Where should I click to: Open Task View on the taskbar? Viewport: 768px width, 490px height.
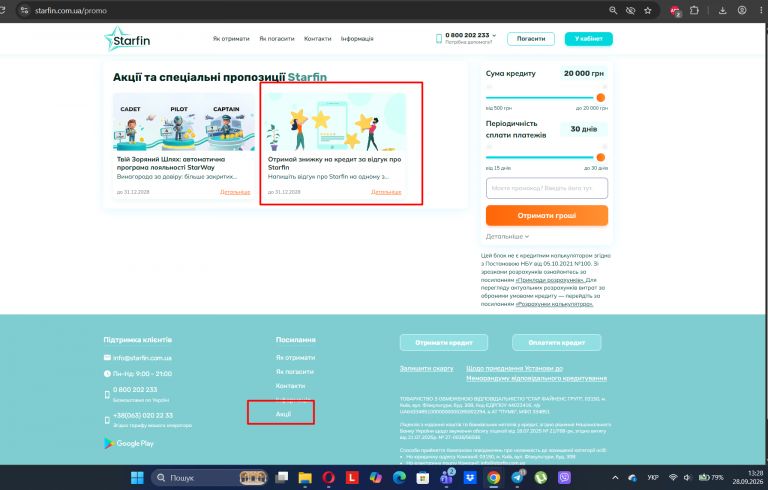click(x=282, y=477)
